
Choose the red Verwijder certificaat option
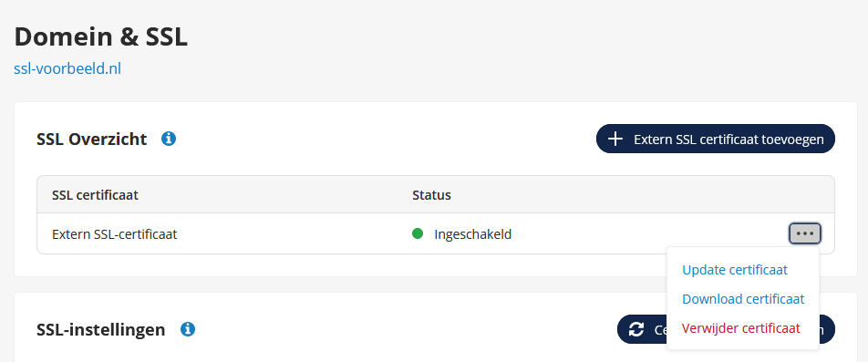click(740, 328)
